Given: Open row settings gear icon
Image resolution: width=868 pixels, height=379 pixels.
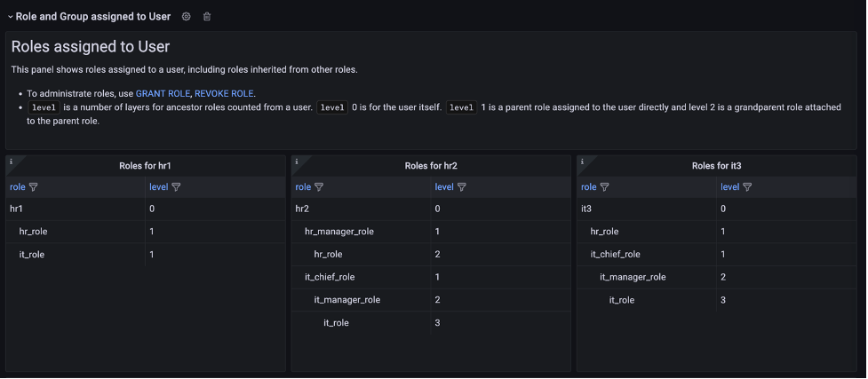Looking at the screenshot, I should (187, 17).
